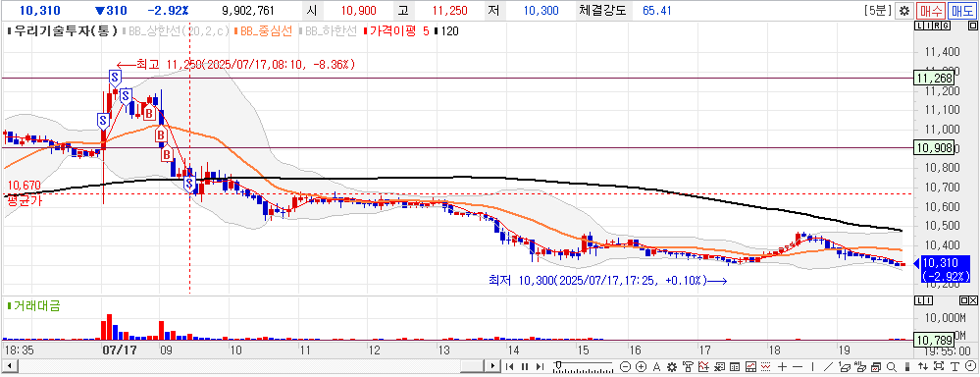
Task: Jump to last bar playback button
Action: (540, 366)
